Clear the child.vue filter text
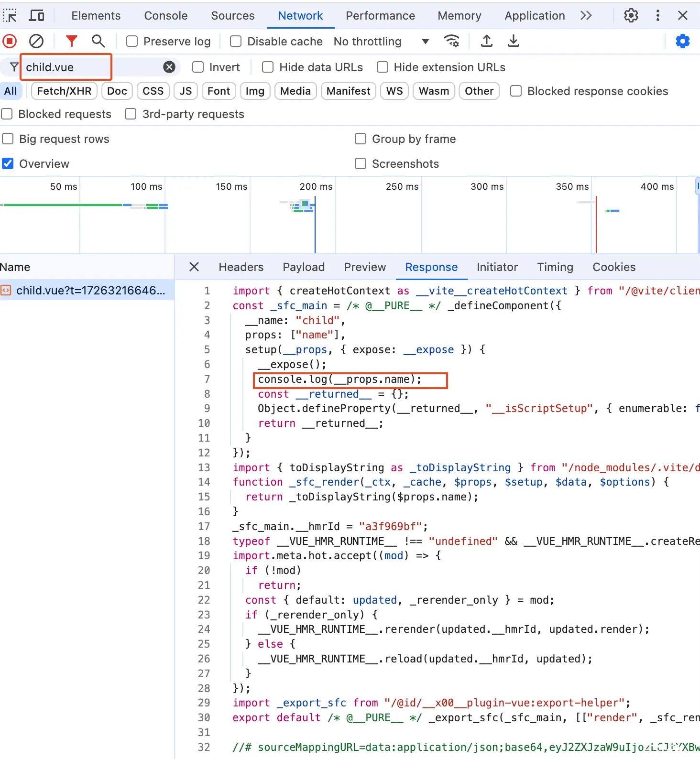This screenshot has width=700, height=759. 169,67
